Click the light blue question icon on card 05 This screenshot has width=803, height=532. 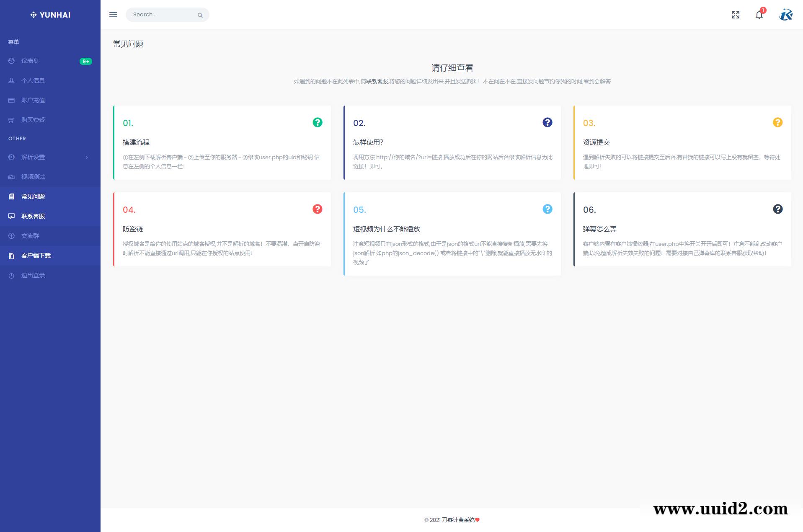click(547, 209)
